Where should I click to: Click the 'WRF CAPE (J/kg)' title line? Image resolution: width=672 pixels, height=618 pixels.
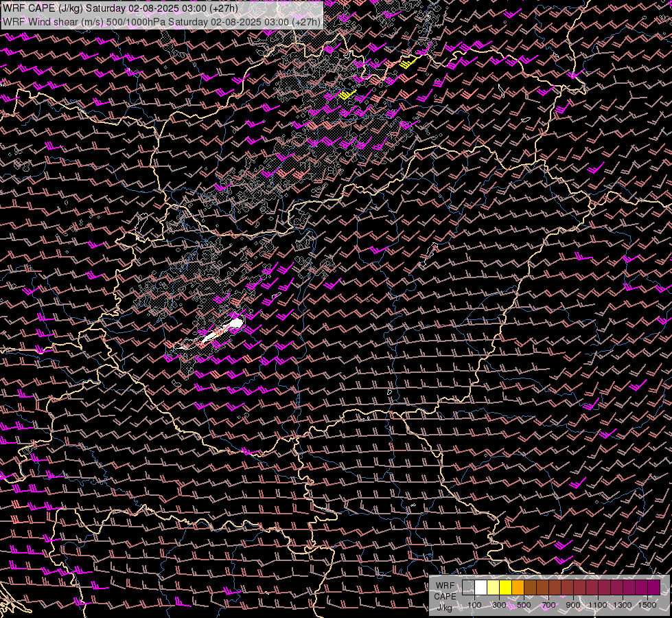click(x=120, y=8)
